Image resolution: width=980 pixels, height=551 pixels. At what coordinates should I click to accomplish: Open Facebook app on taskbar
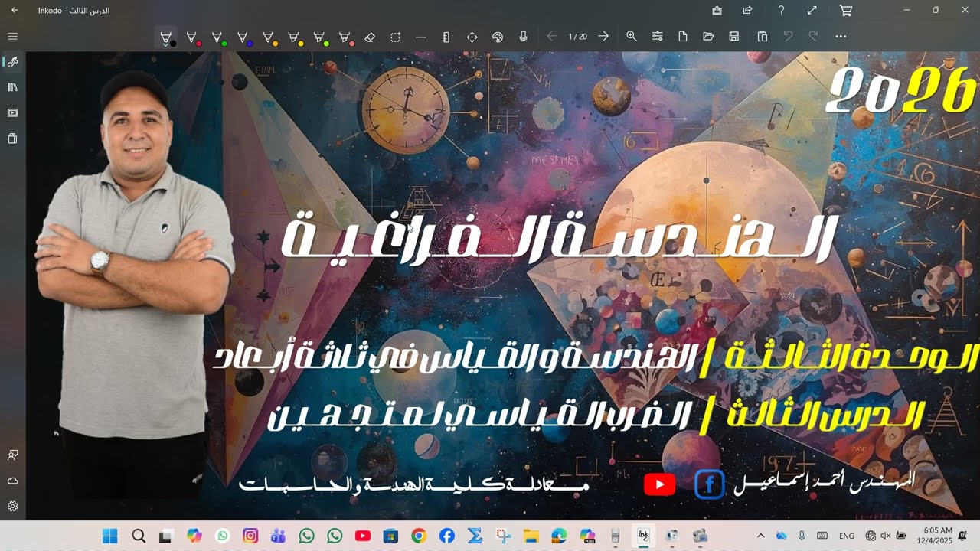tap(446, 536)
